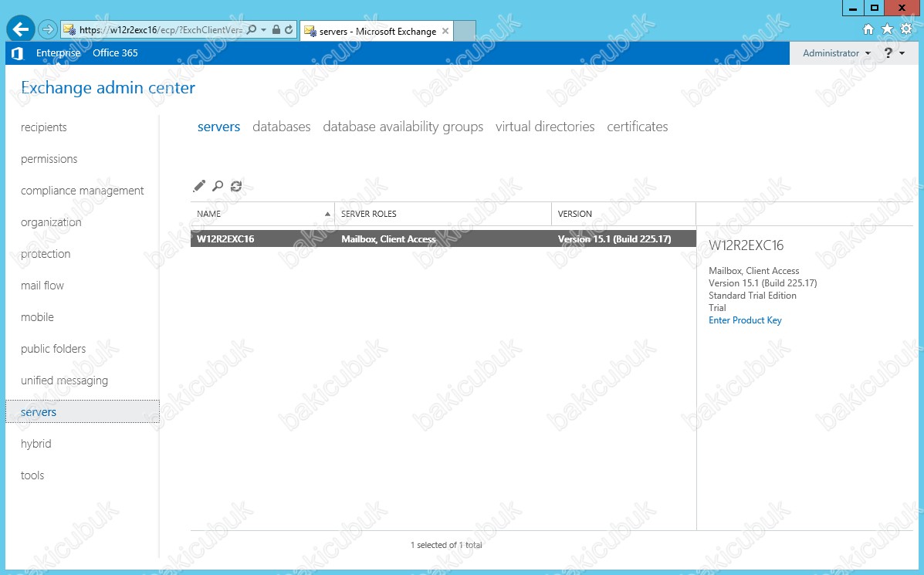Search from the address bar magnifier
This screenshot has height=575, width=924.
point(252,29)
